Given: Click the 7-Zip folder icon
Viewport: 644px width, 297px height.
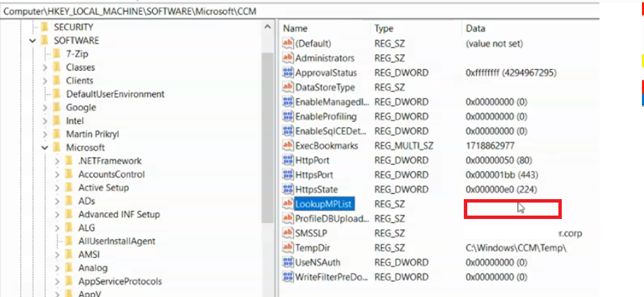Looking at the screenshot, I should click(x=57, y=54).
